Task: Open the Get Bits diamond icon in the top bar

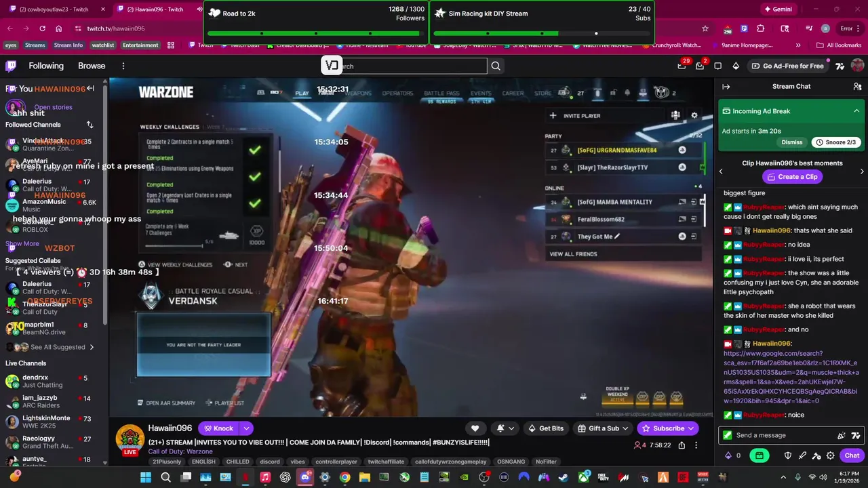Action: coord(736,66)
